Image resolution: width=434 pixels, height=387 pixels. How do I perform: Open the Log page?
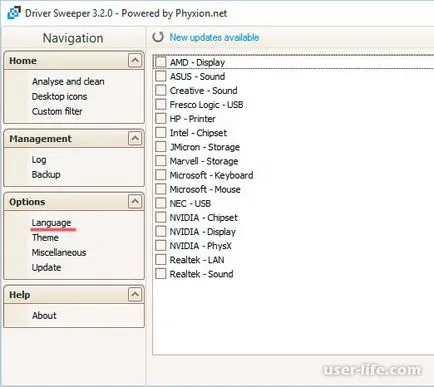tap(39, 160)
